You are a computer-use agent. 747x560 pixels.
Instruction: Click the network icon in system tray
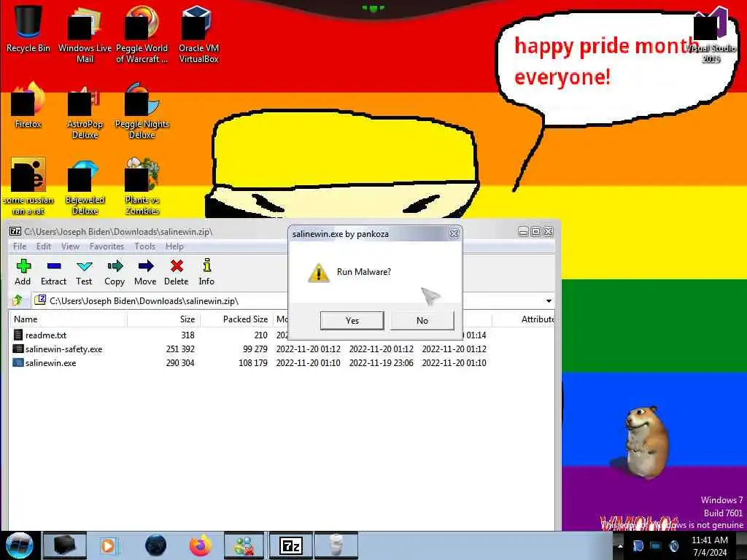click(x=656, y=545)
